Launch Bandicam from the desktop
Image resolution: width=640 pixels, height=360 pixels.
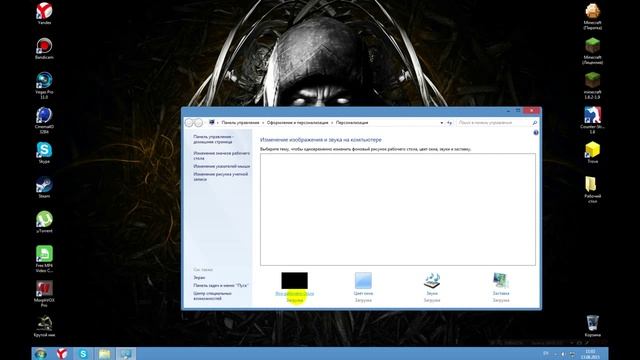44,48
